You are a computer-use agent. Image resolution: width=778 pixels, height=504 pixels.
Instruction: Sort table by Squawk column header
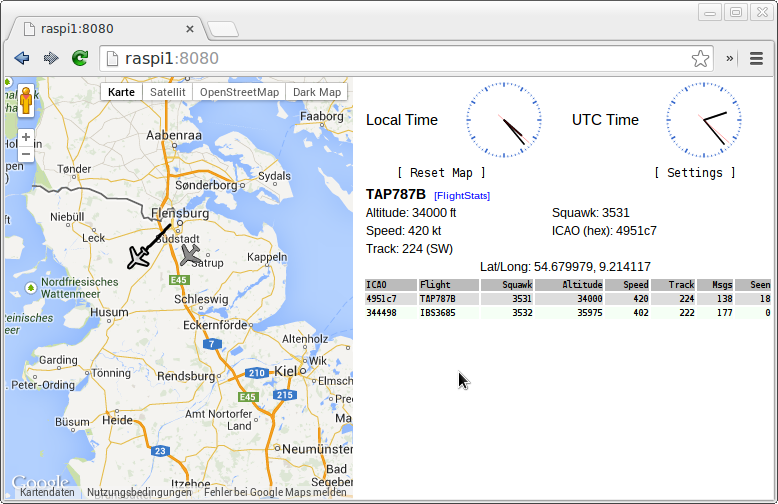pyautogui.click(x=507, y=285)
